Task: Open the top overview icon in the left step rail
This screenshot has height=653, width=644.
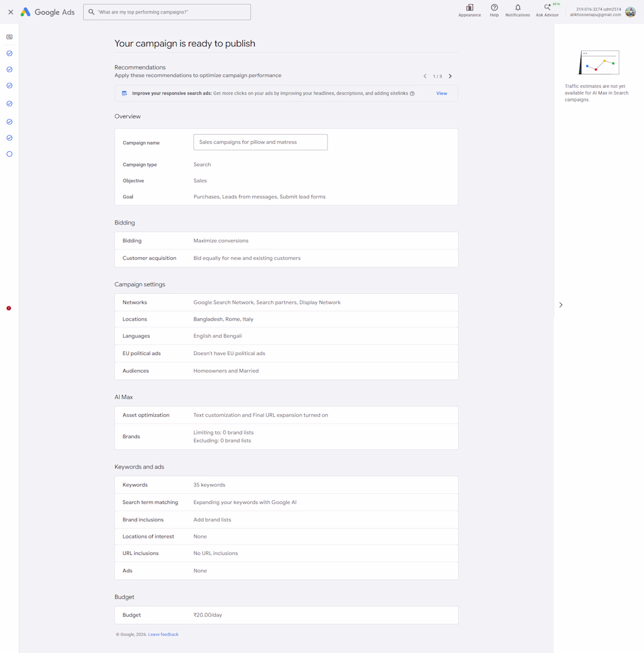Action: (x=9, y=37)
